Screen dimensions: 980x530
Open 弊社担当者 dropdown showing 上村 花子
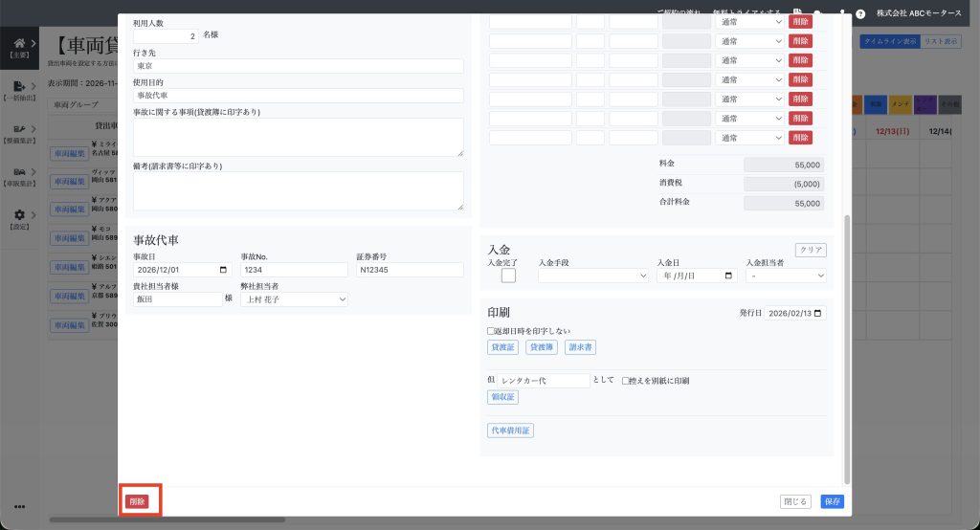click(294, 299)
